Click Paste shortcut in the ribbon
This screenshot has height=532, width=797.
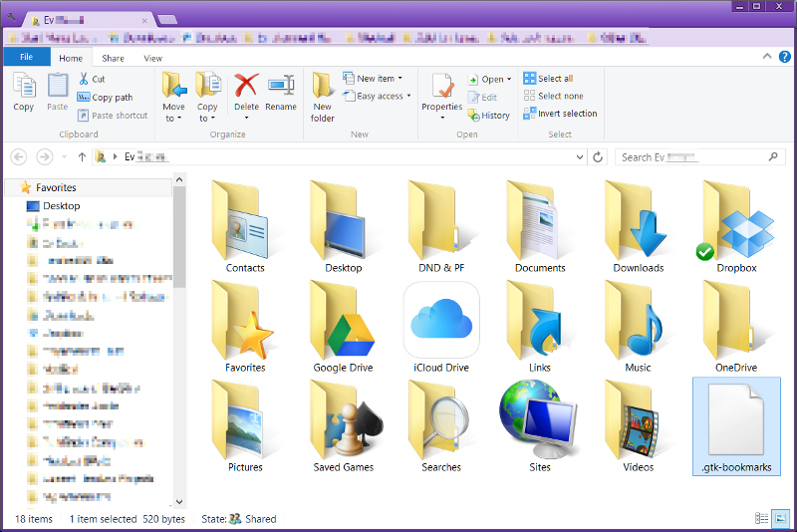(x=113, y=116)
